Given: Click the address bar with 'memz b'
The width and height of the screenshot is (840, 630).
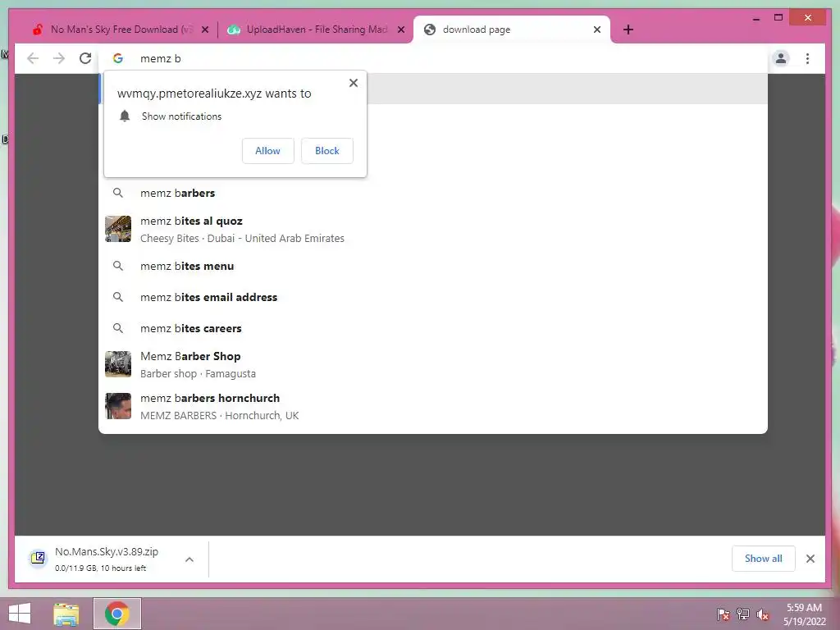Looking at the screenshot, I should coord(434,58).
